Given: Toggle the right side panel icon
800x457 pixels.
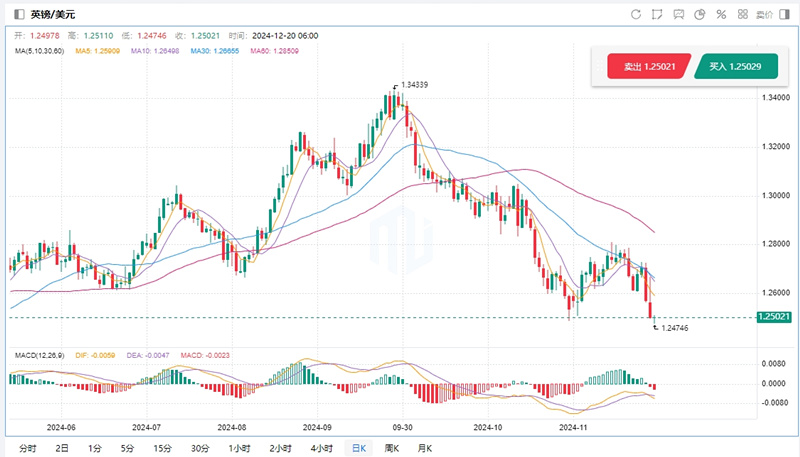Looking at the screenshot, I should click(785, 14).
